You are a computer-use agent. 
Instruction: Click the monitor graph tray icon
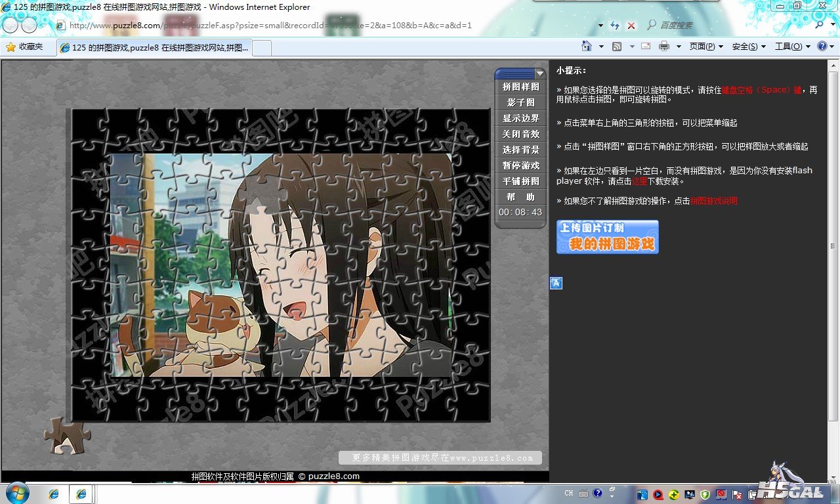(689, 494)
